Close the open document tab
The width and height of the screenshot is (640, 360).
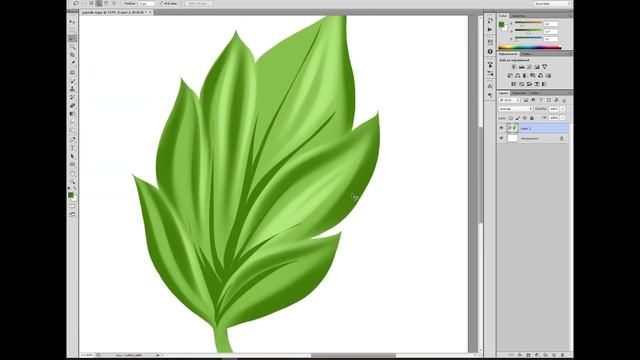pyautogui.click(x=150, y=12)
